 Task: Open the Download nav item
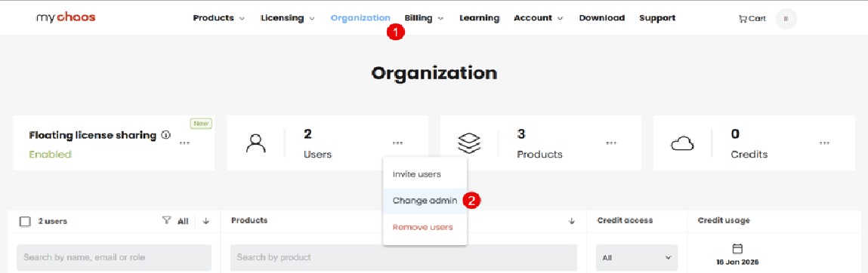[602, 17]
